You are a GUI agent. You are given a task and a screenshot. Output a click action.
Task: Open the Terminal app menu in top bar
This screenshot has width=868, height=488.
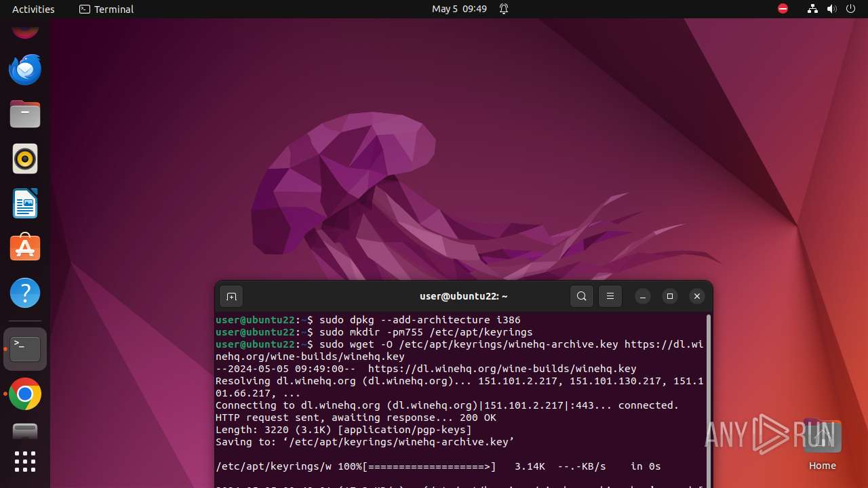tap(106, 9)
